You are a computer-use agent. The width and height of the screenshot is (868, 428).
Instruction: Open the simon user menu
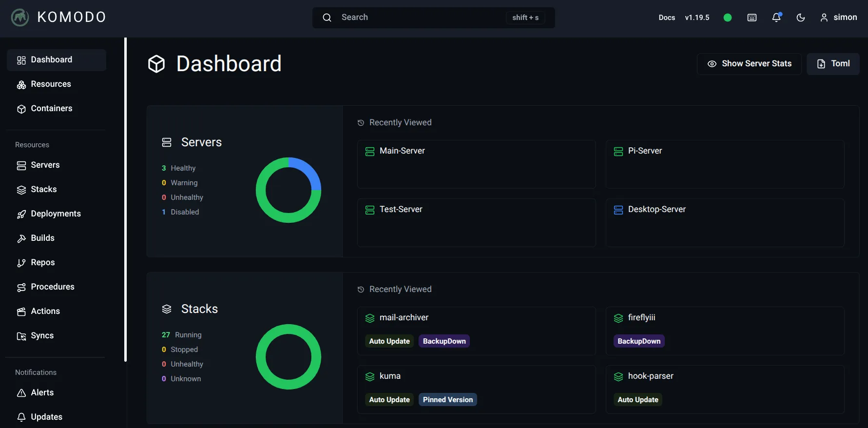point(838,18)
